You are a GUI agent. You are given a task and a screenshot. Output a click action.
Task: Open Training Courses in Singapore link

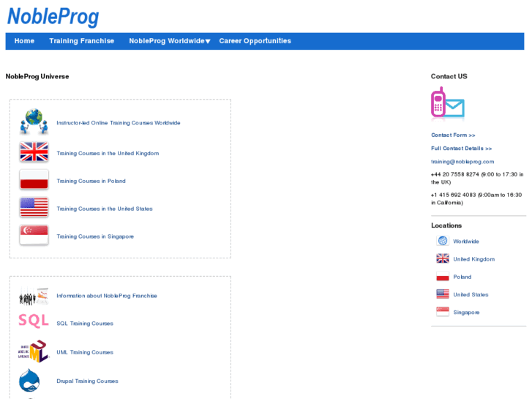tap(95, 236)
